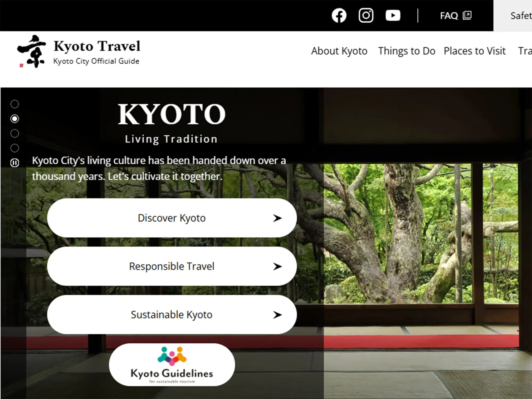Click the Sustainable Kyoto button
This screenshot has width=532, height=399.
click(171, 315)
